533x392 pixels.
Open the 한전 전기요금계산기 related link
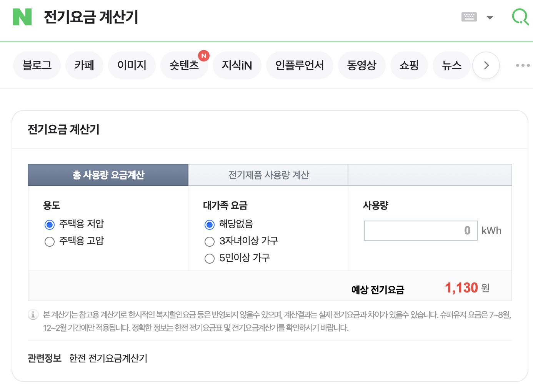pyautogui.click(x=108, y=358)
